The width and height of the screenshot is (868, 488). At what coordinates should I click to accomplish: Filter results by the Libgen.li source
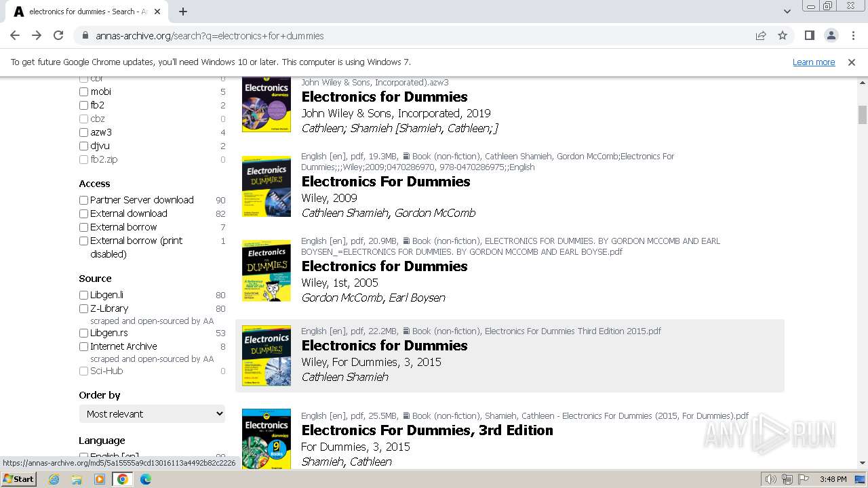coord(83,295)
